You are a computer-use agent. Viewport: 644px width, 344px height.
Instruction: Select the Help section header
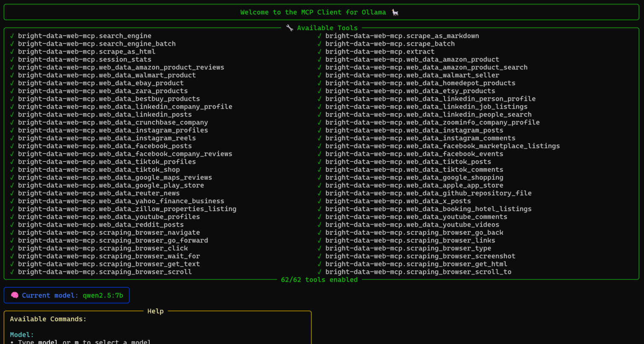156,311
